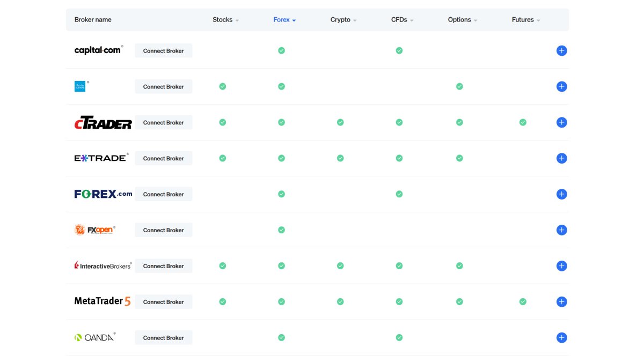Connect Broker for E*TRADE
644x362 pixels.
[x=164, y=159]
